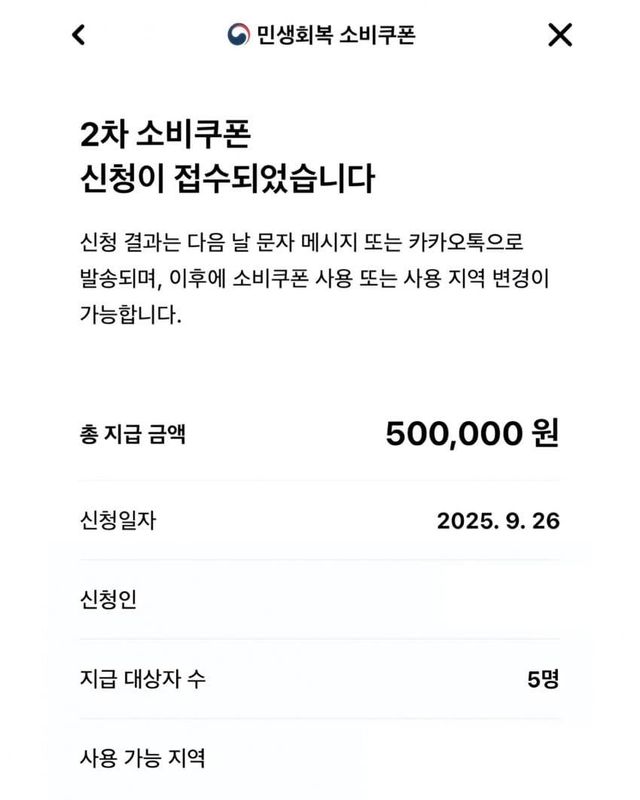This screenshot has width=640, height=800.
Task: Click the taegeuk government logo icon
Action: [x=238, y=35]
